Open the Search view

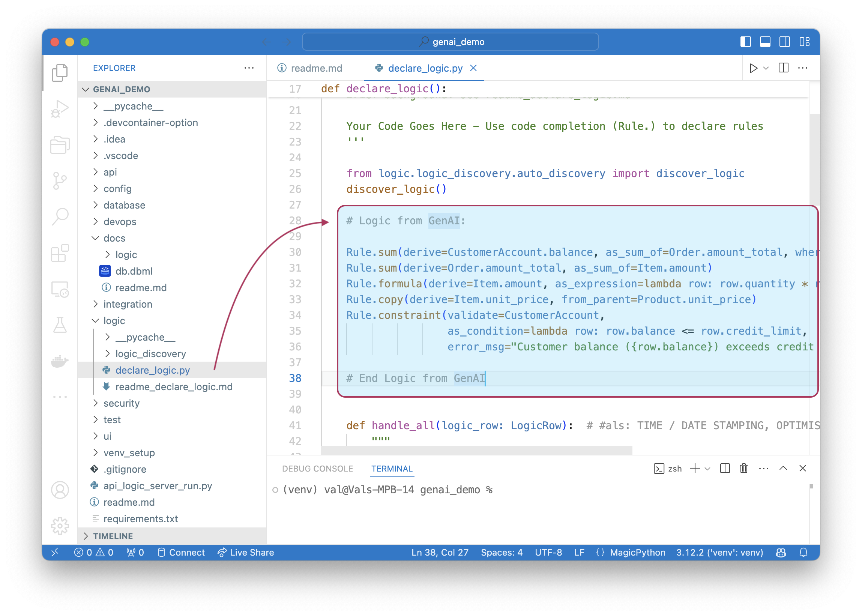60,217
